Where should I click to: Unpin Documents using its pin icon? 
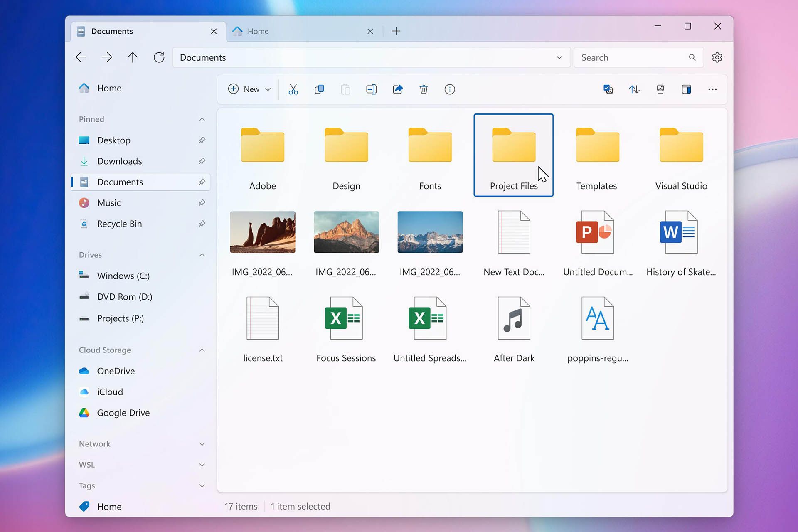tap(202, 182)
